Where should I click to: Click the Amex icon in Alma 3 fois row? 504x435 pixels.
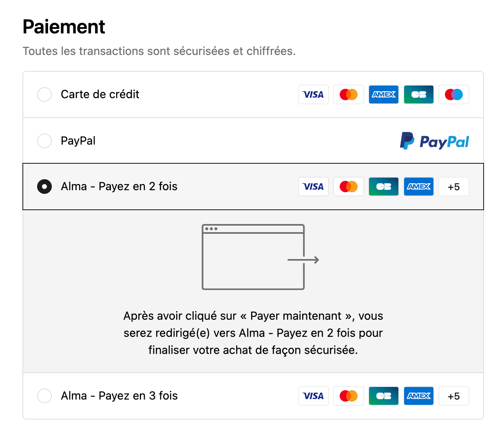tap(418, 396)
